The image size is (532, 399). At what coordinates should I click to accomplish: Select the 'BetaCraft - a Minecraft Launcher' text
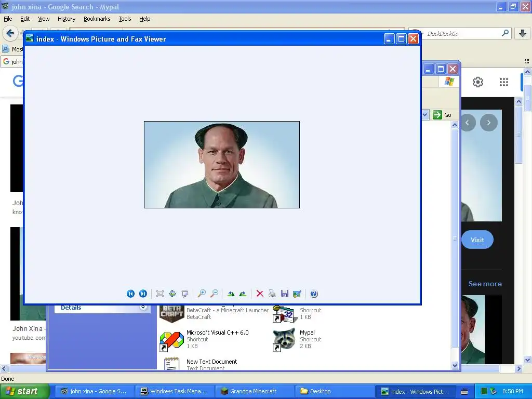click(228, 310)
